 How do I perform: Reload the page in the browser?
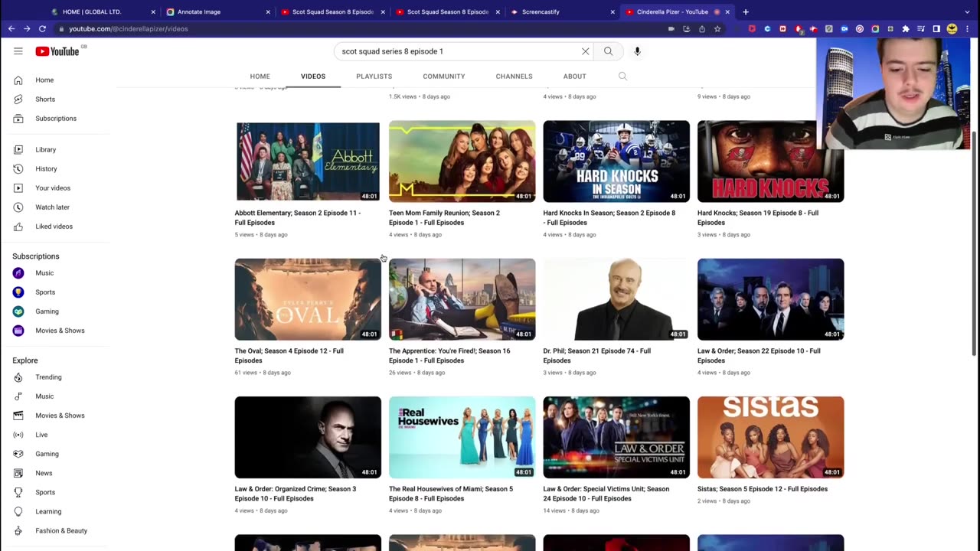(x=42, y=29)
